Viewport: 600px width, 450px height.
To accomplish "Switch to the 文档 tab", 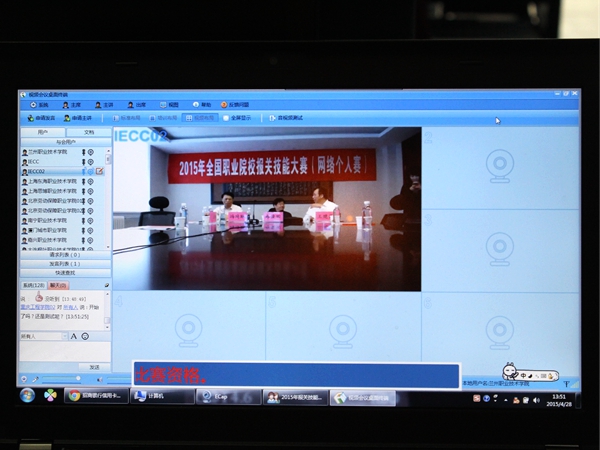I will [x=89, y=132].
